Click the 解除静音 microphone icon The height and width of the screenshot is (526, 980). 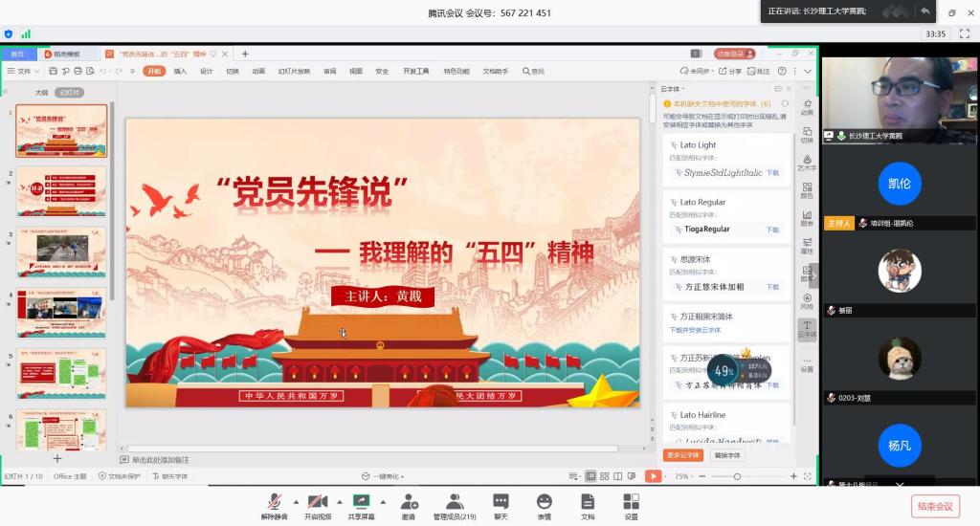tap(274, 501)
